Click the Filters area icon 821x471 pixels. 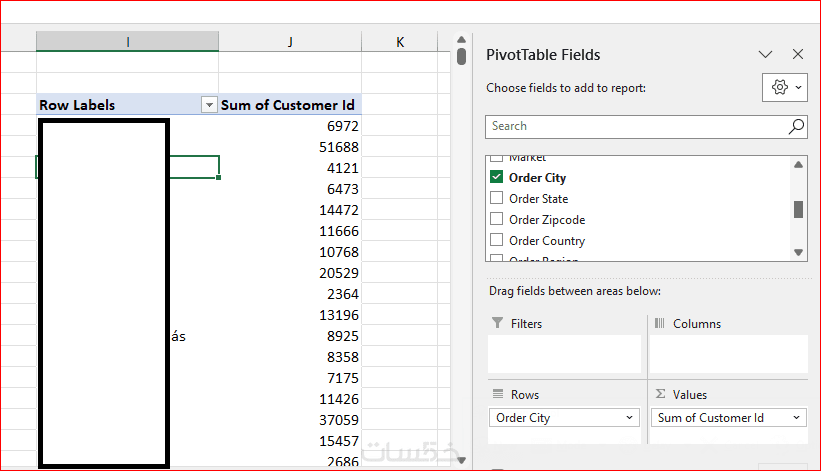498,324
